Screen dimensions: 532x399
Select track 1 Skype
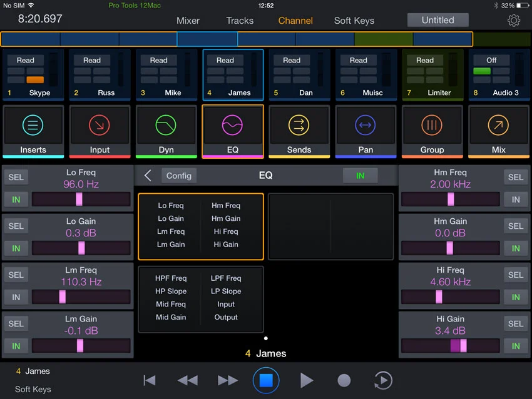pyautogui.click(x=33, y=75)
